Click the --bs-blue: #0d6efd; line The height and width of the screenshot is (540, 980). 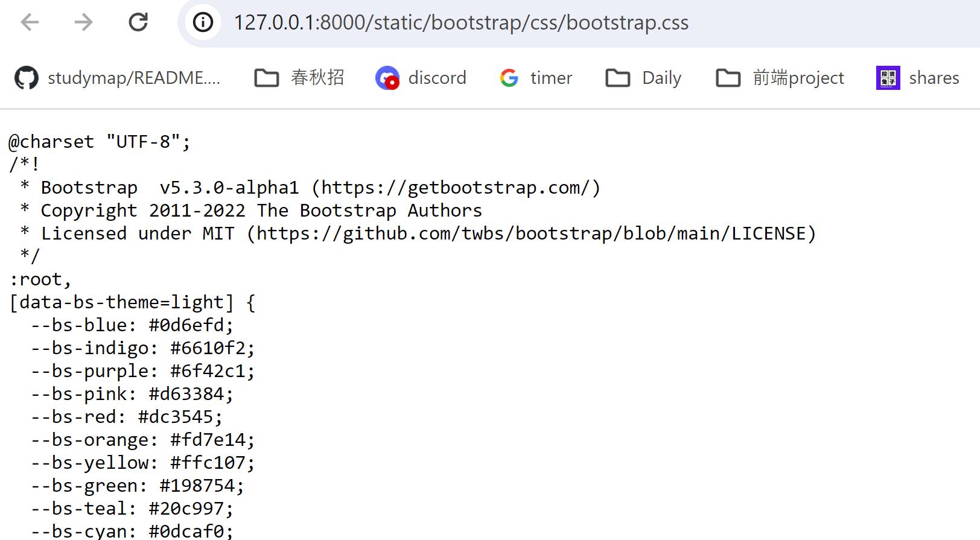click(132, 325)
